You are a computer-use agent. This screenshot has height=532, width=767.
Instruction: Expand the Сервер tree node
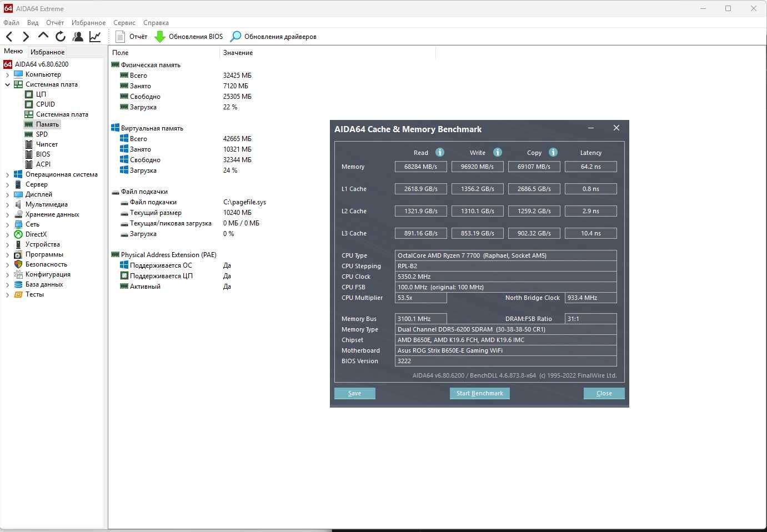click(7, 184)
